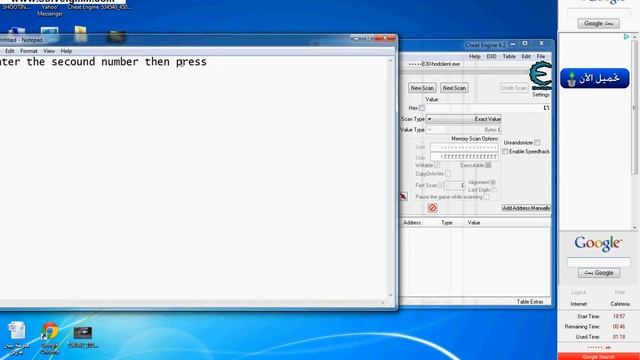This screenshot has height=360, width=640.
Task: Open the Value Type dropdown
Action: (x=464, y=129)
